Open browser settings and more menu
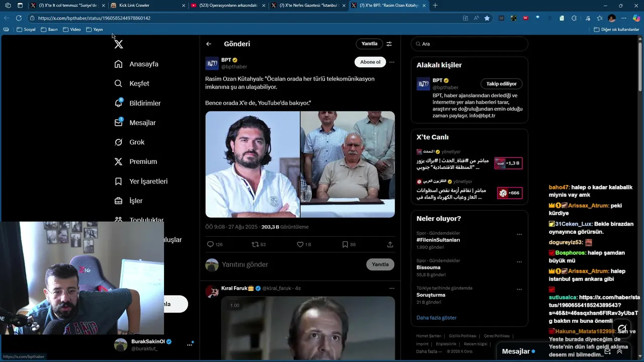 point(624,18)
